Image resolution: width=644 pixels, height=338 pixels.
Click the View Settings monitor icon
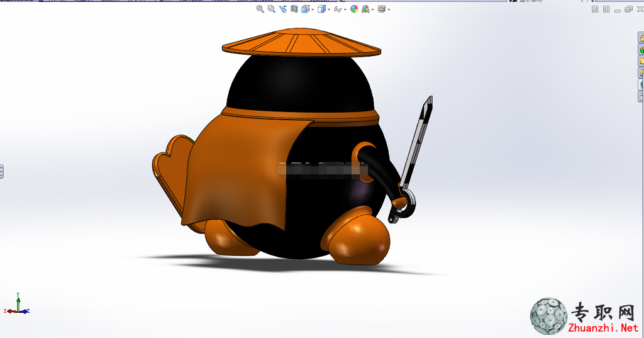click(382, 9)
